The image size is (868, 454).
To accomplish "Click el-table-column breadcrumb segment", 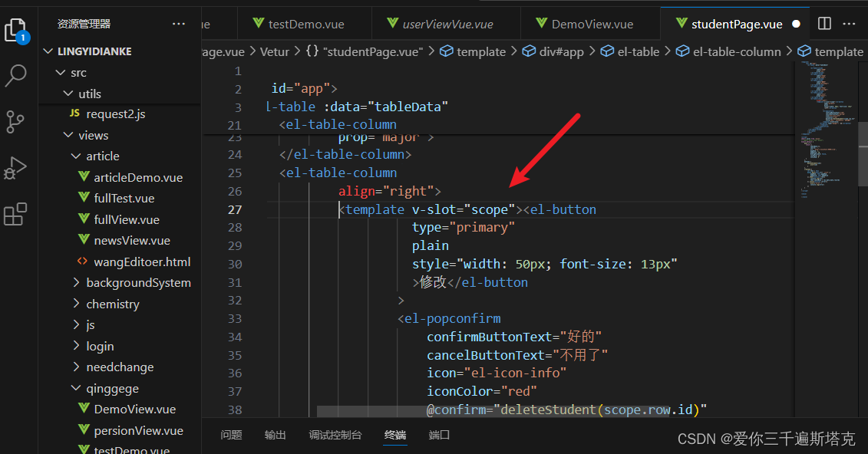I will pyautogui.click(x=728, y=51).
